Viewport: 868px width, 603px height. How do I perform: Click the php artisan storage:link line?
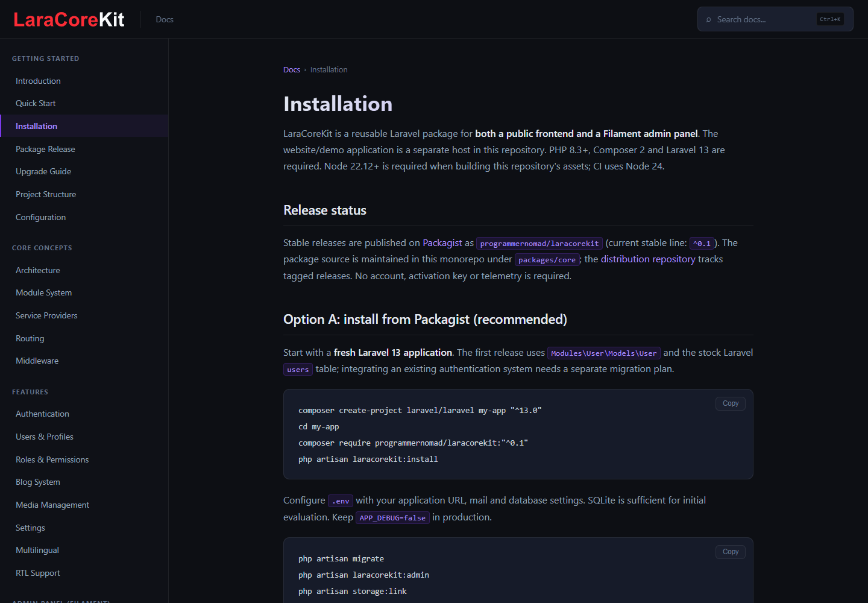tap(353, 591)
